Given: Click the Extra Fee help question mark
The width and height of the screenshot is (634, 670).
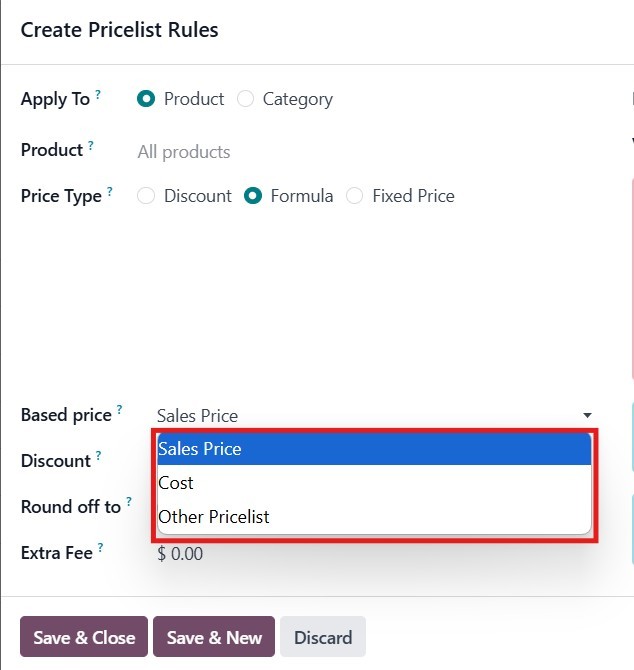Looking at the screenshot, I should point(101,548).
